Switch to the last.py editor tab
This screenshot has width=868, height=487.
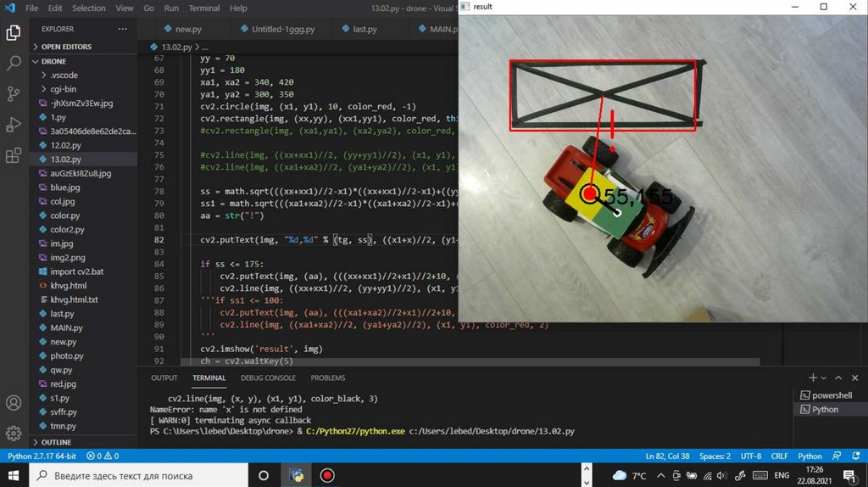coord(364,29)
